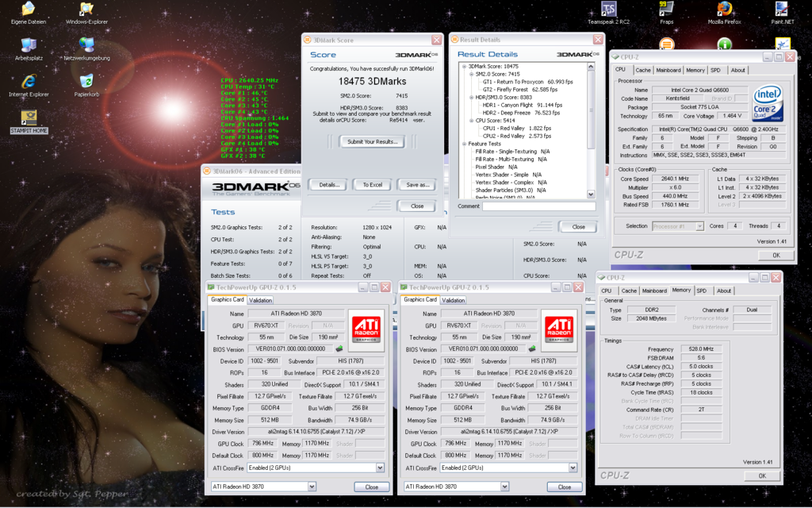The height and width of the screenshot is (508, 812).
Task: Click the title bar icon of left GPU-Z window
Action: 211,287
